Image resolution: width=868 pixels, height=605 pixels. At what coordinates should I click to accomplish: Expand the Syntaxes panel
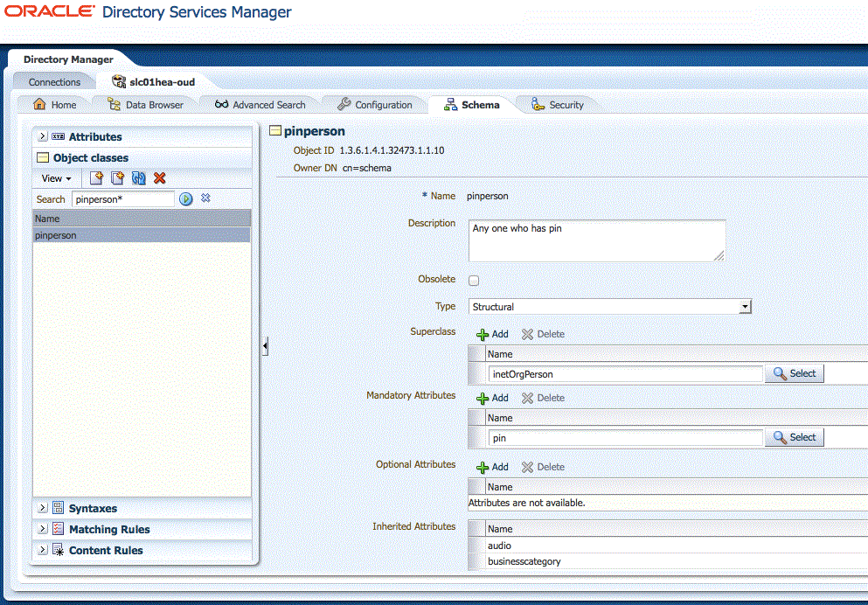pyautogui.click(x=43, y=508)
